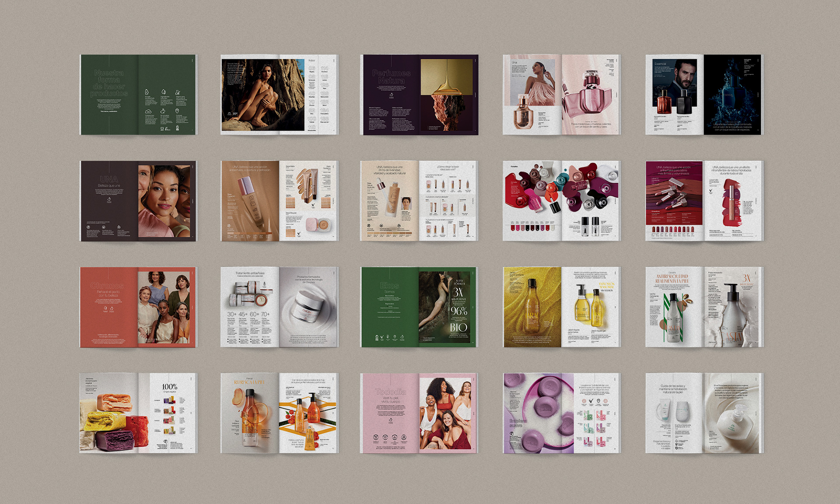
Task: Select the antiseñales 30+ 45+ 60+ 70+ spread
Action: pos(279,307)
